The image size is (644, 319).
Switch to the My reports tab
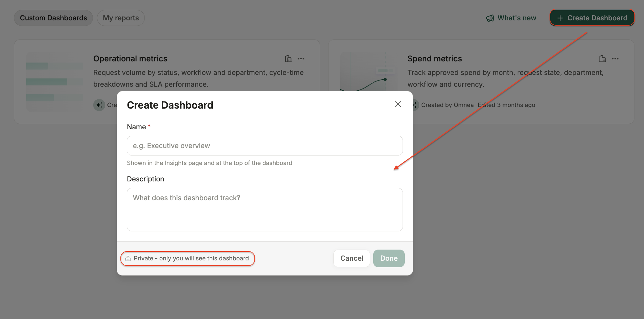click(121, 18)
